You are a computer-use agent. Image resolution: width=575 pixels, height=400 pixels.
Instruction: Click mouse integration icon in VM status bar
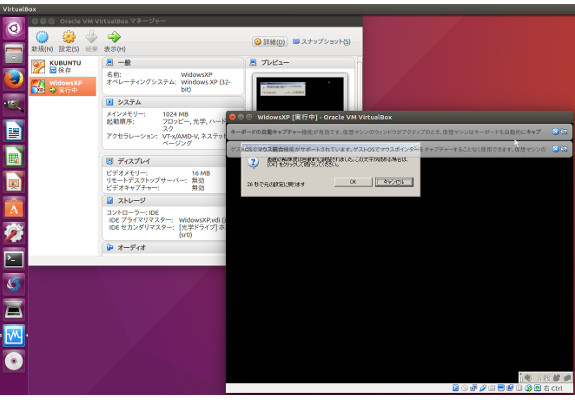coord(528,388)
